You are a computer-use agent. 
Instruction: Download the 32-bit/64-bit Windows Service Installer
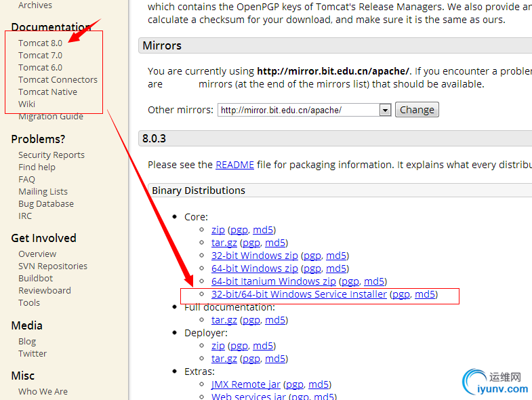[299, 294]
